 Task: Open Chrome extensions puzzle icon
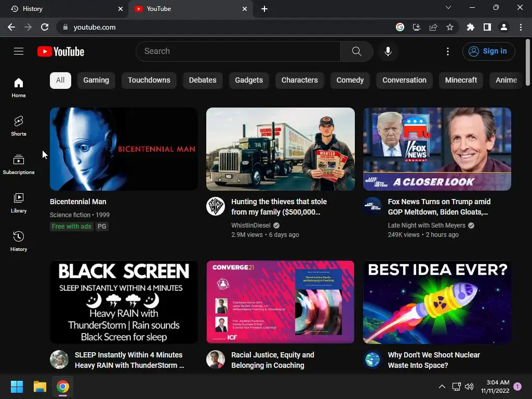(x=470, y=27)
